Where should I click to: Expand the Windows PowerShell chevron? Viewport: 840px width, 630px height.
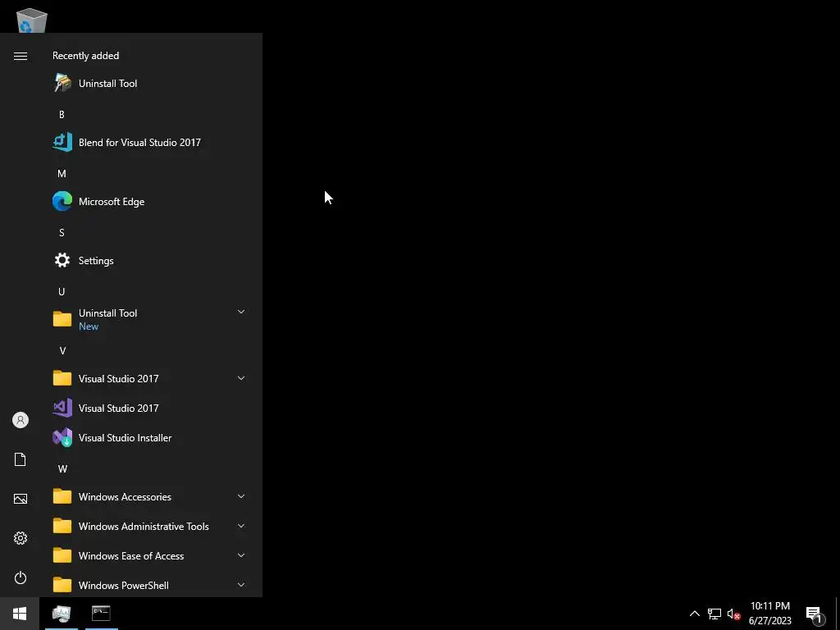(241, 585)
